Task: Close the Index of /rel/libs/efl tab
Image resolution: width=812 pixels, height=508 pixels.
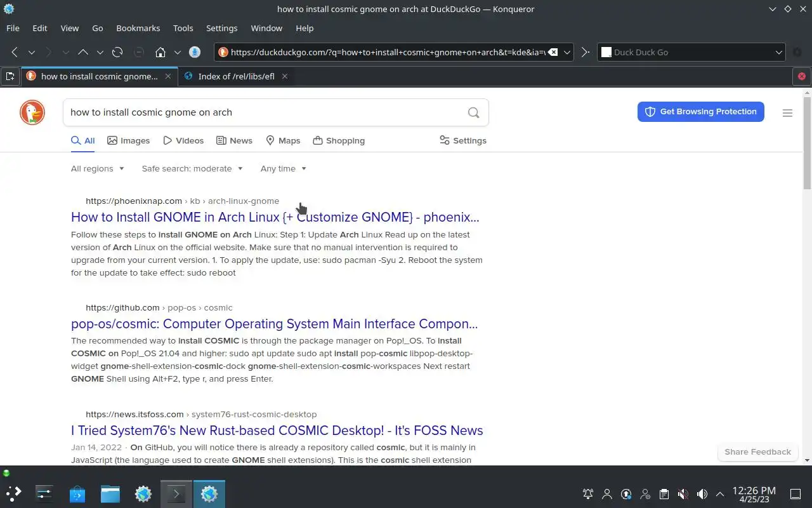Action: [285, 76]
